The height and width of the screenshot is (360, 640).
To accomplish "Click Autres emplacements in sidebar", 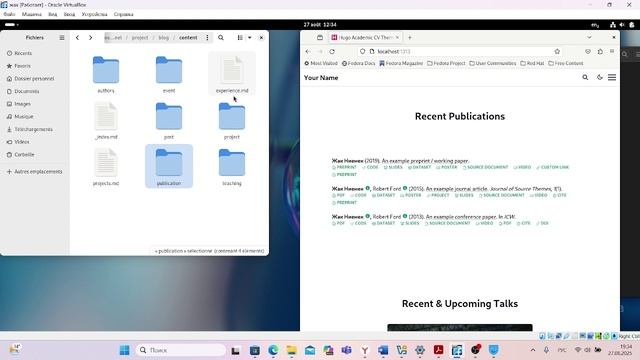I will click(x=35, y=171).
